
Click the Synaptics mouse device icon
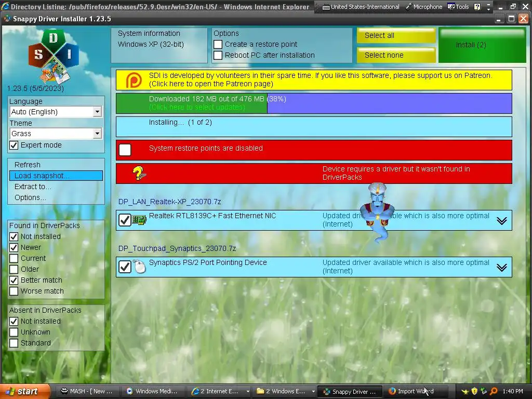coord(139,267)
